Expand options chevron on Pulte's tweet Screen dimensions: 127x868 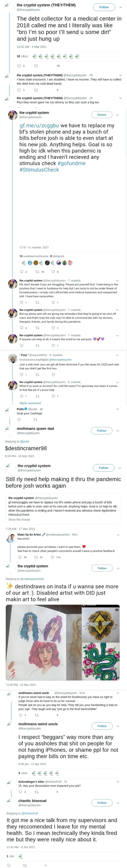(117, 409)
